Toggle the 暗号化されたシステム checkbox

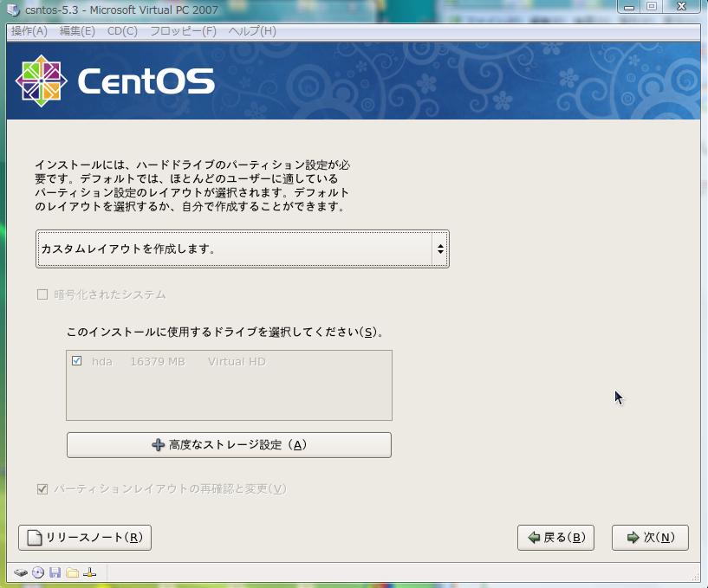42,294
